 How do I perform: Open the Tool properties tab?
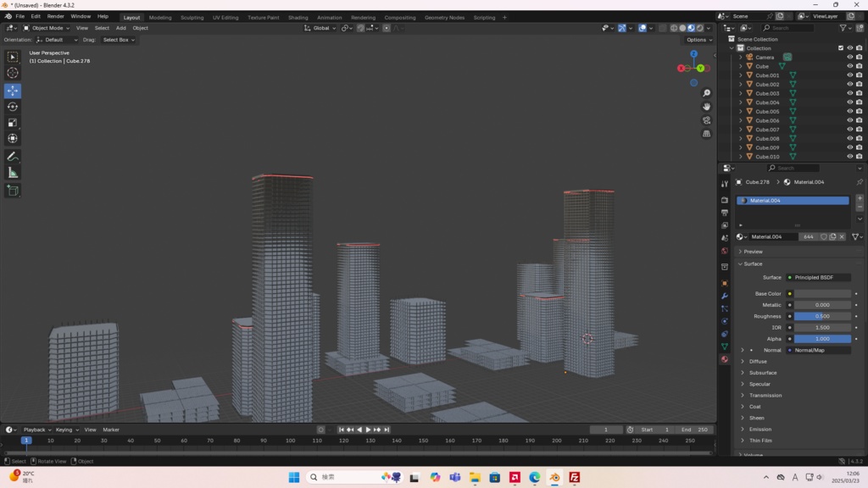click(725, 184)
